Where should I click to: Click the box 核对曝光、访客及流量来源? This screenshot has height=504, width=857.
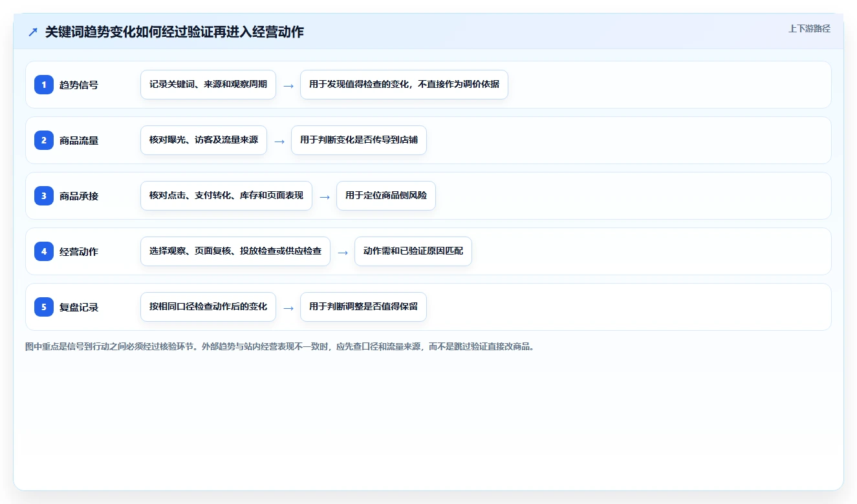point(204,140)
